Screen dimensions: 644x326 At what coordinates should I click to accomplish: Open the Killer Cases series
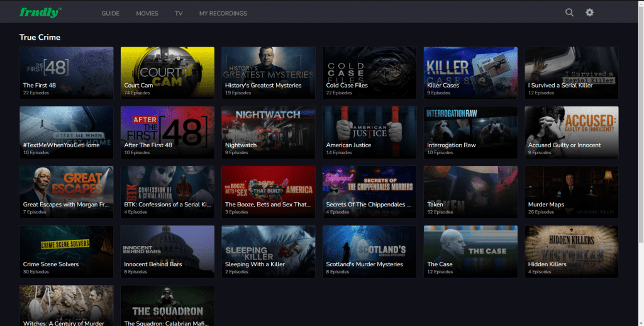470,73
